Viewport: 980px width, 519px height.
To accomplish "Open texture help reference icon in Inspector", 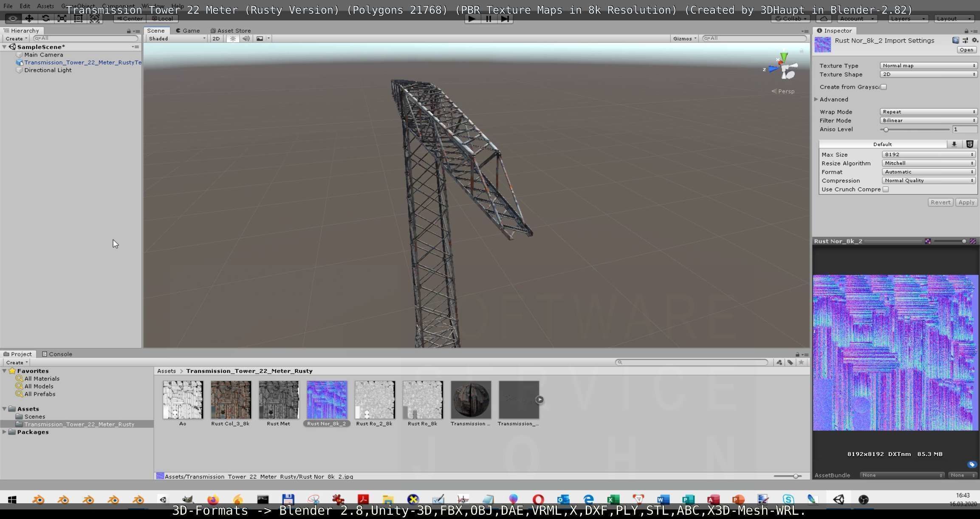I will (955, 40).
